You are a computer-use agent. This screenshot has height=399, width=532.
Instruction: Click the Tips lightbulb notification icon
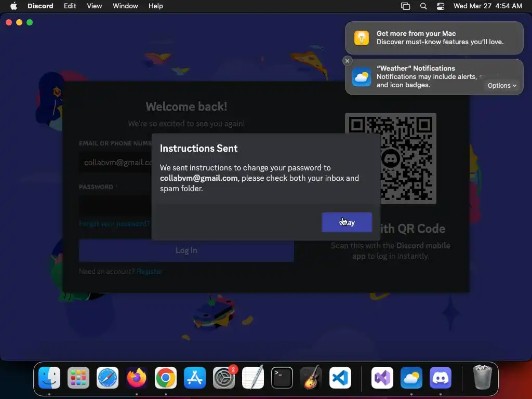pyautogui.click(x=362, y=37)
